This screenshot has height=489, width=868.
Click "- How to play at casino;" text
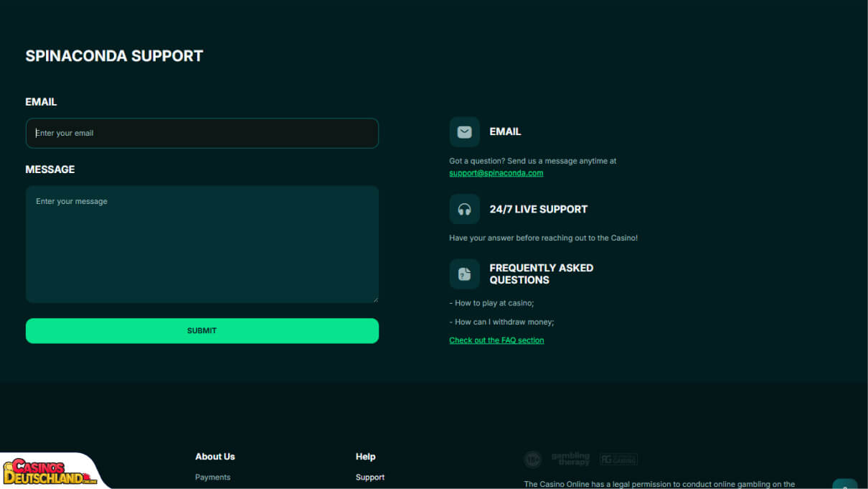tap(491, 303)
